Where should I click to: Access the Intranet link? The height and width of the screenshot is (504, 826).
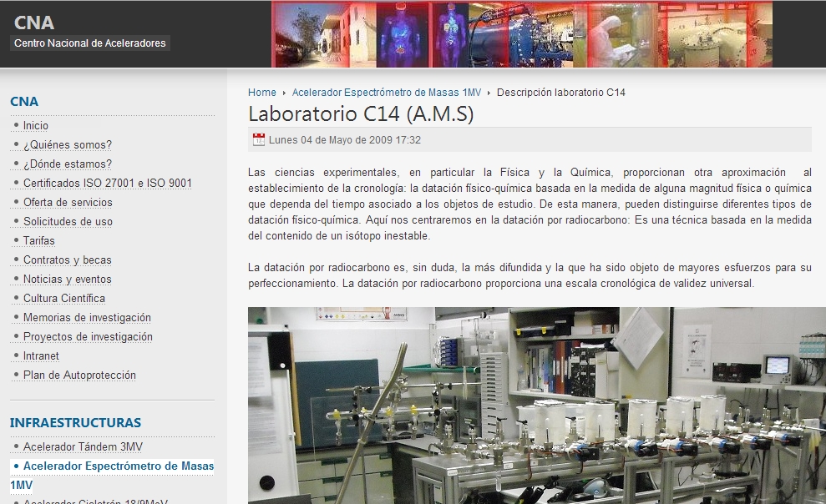tap(41, 356)
